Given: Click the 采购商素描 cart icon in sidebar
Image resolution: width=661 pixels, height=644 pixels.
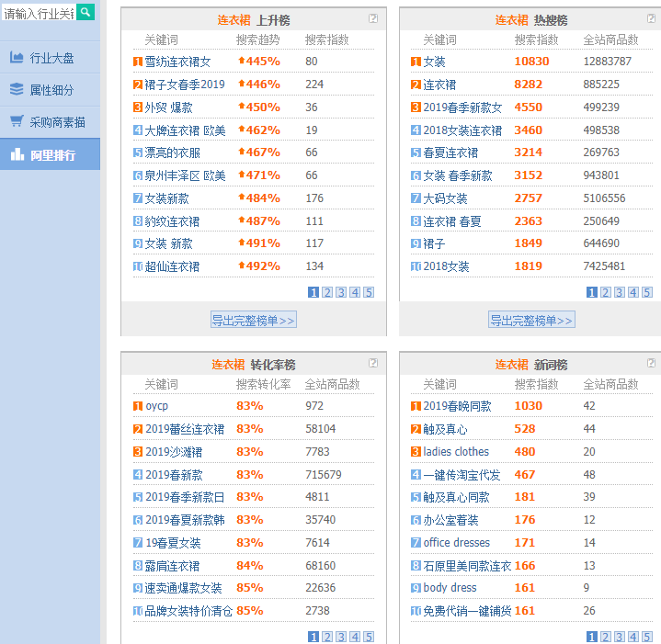Looking at the screenshot, I should (17, 121).
